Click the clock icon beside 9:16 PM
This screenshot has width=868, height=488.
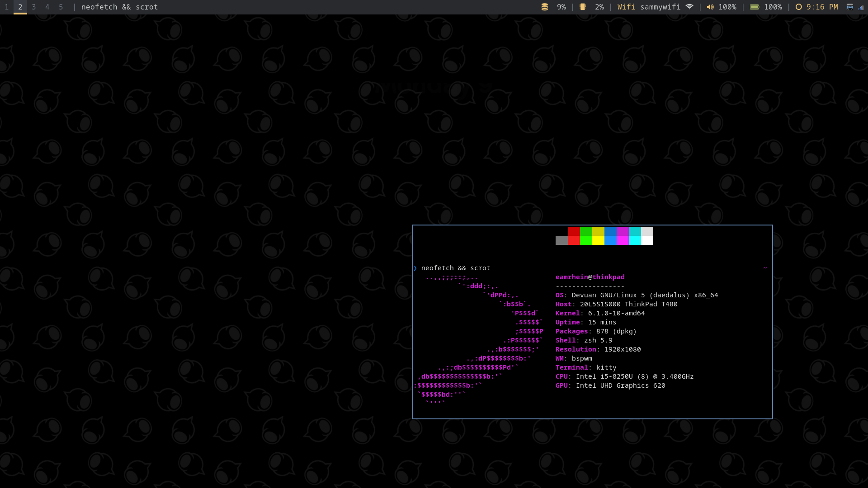799,7
